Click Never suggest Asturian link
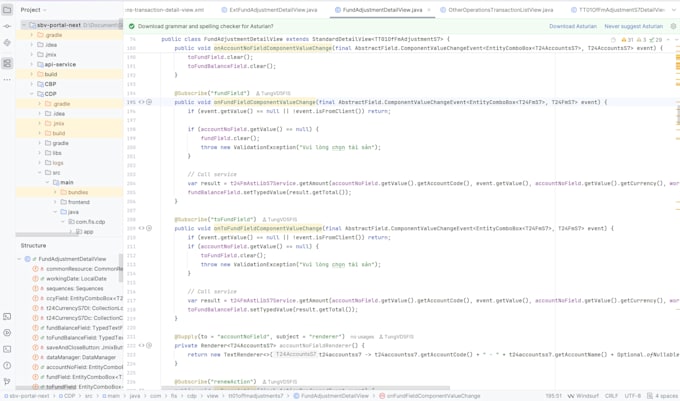Image resolution: width=680 pixels, height=401 pixels. pos(634,26)
